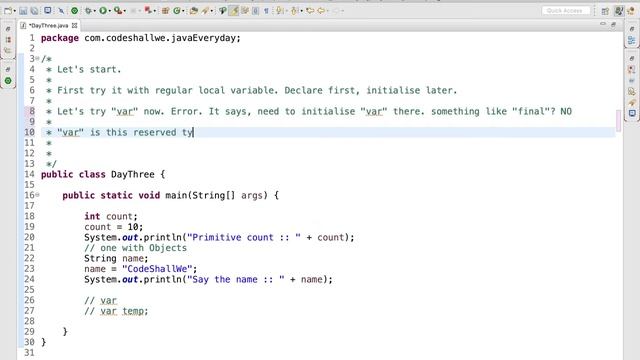Screen dimensions: 640x360
Task: Click the text "String name;" on line 22
Action: click(116, 258)
